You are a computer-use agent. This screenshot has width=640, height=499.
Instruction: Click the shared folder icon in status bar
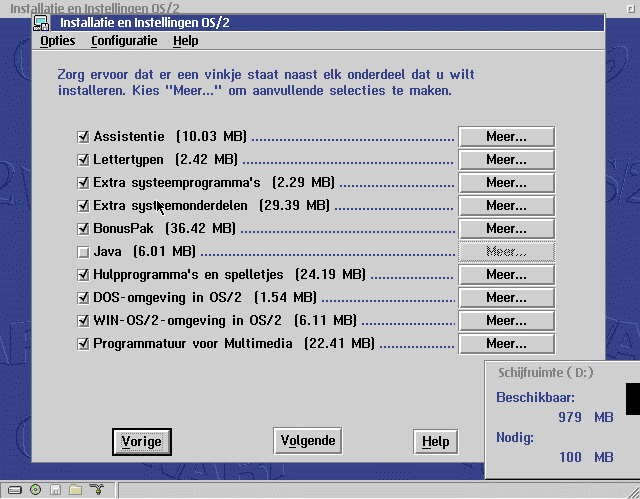pyautogui.click(x=76, y=490)
